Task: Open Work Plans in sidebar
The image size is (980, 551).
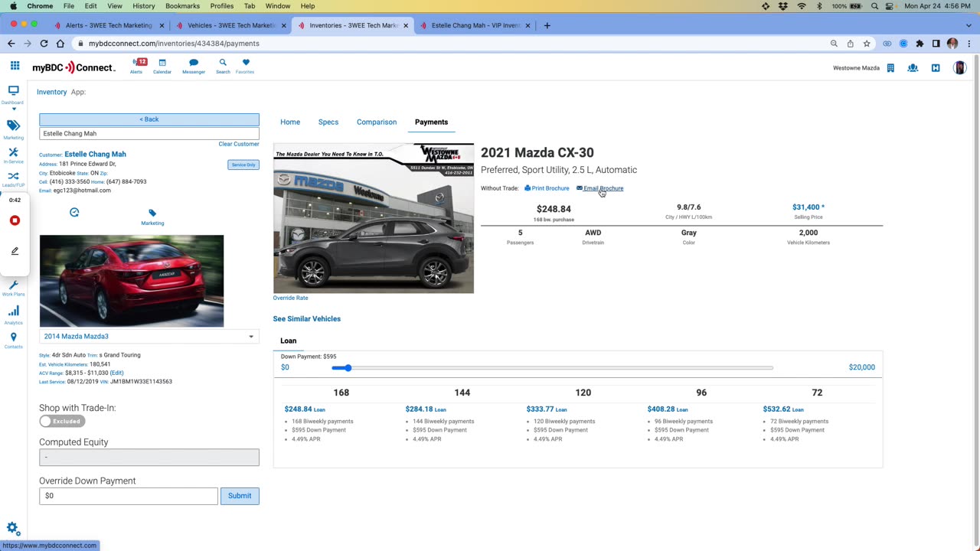Action: (13, 288)
